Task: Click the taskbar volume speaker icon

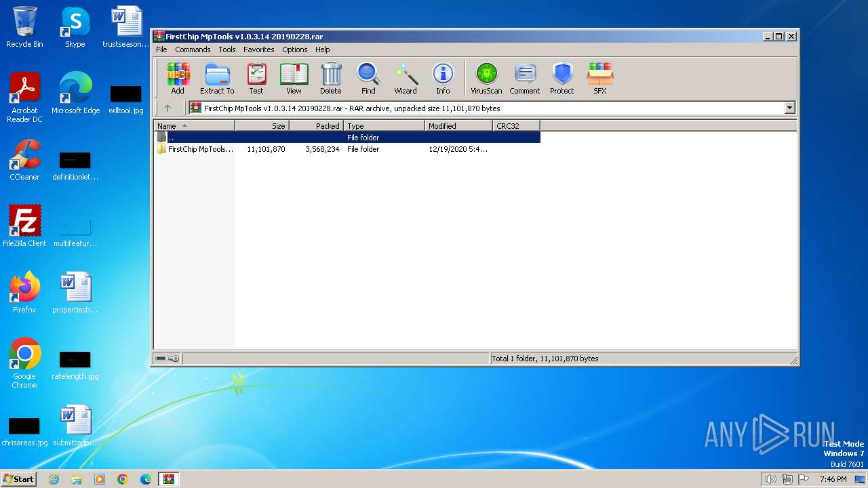Action: coord(770,479)
